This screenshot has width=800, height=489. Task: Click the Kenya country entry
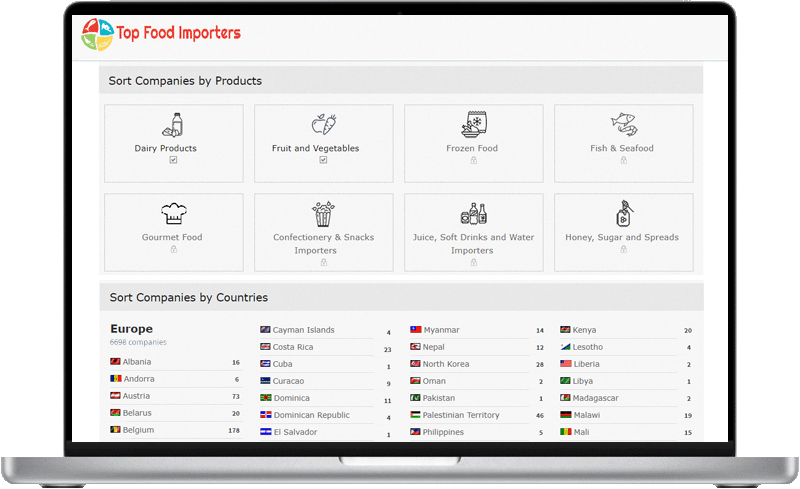[x=584, y=330]
